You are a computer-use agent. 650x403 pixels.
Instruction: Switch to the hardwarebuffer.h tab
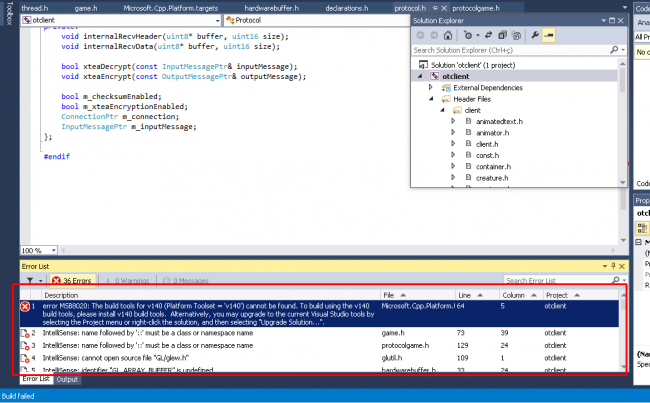[271, 8]
